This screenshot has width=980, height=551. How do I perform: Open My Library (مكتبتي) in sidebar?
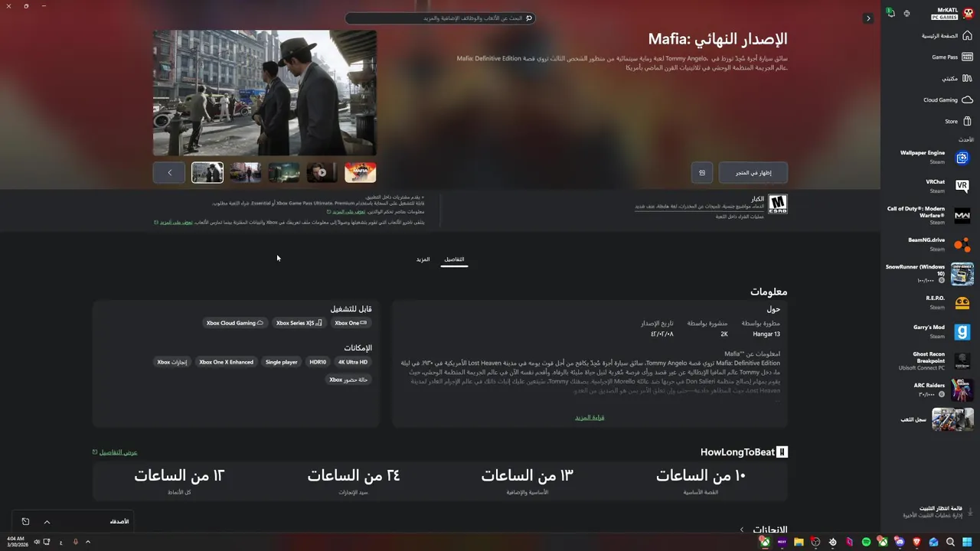[956, 79]
